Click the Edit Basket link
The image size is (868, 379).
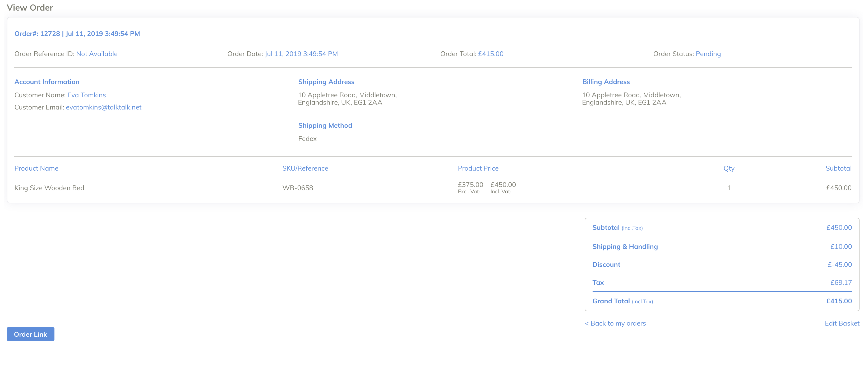click(x=842, y=323)
